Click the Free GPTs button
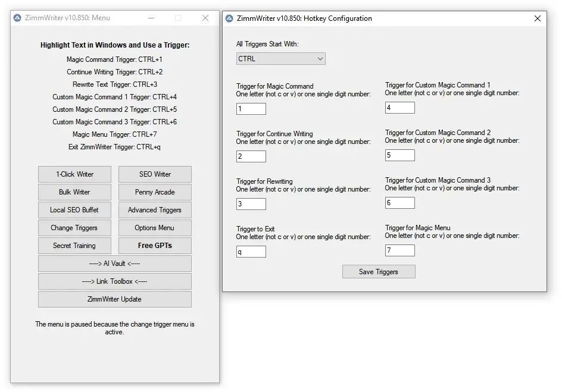Screen dimensions: 562x392 coord(154,245)
